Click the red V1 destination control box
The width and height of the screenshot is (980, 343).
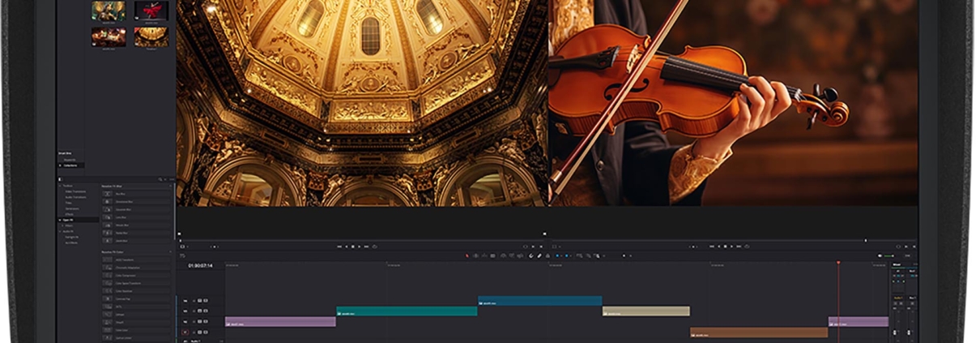point(185,332)
